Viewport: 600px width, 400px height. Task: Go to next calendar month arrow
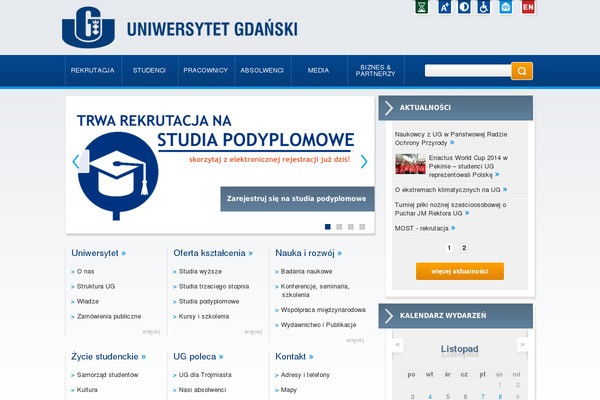pos(522,344)
